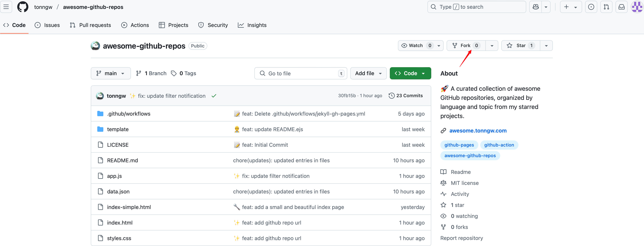Select the awesome-github-repos topic tag
Image resolution: width=644 pixels, height=246 pixels.
click(470, 156)
